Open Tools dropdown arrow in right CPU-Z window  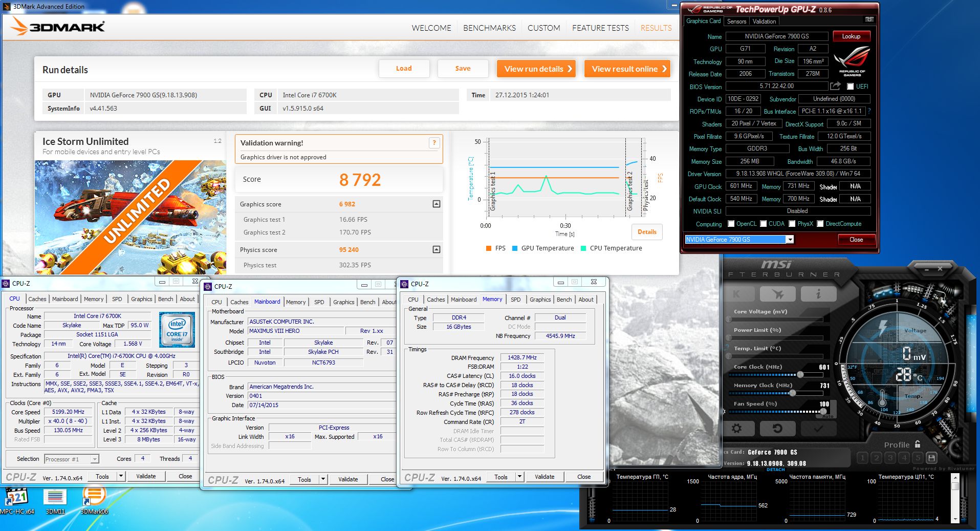519,477
